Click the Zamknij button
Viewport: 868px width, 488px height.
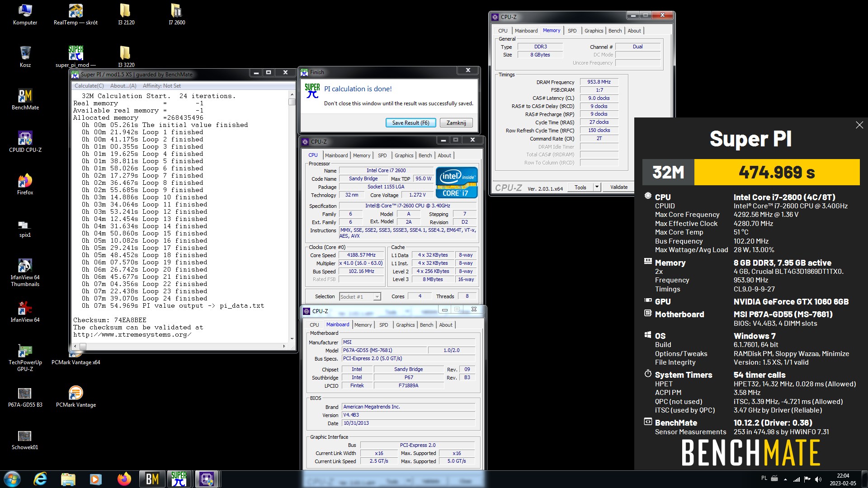click(456, 123)
